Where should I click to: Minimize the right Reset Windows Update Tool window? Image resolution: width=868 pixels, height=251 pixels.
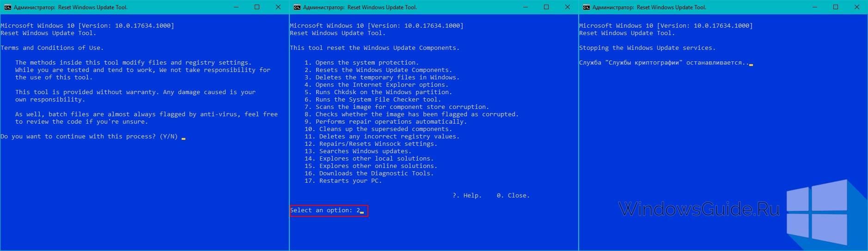[x=814, y=7]
